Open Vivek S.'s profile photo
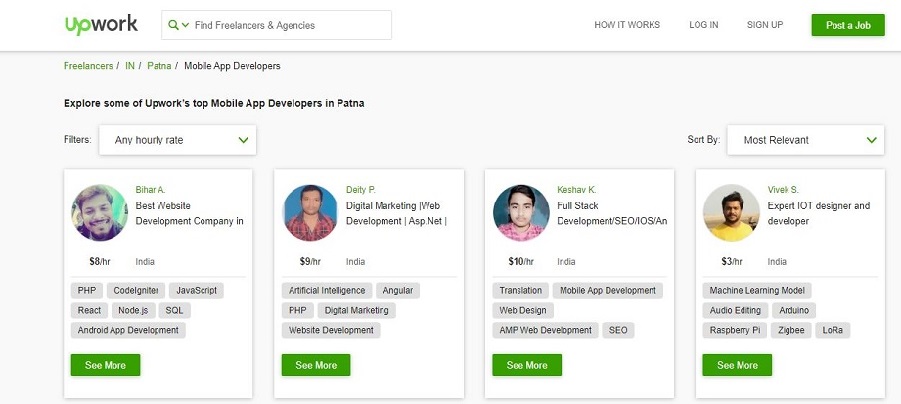The width and height of the screenshot is (901, 404). point(731,213)
